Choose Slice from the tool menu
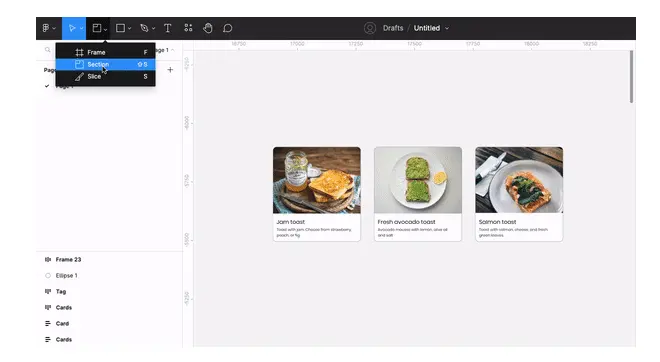 tap(106, 77)
